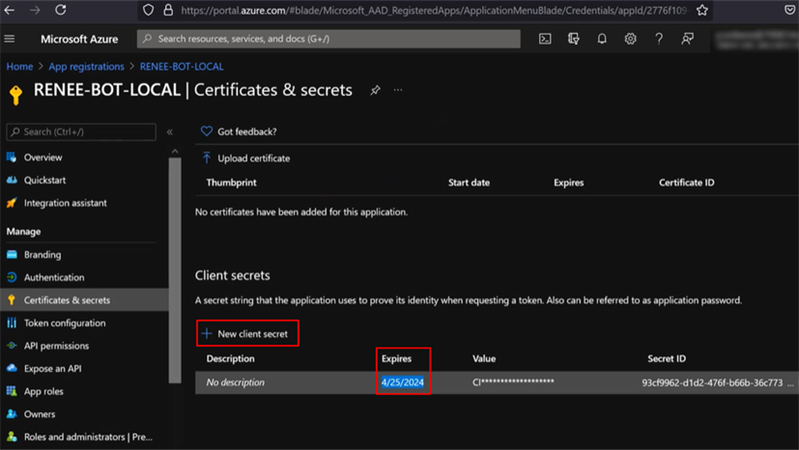Reload the page with the refresh icon
799x450 pixels.
pos(61,10)
